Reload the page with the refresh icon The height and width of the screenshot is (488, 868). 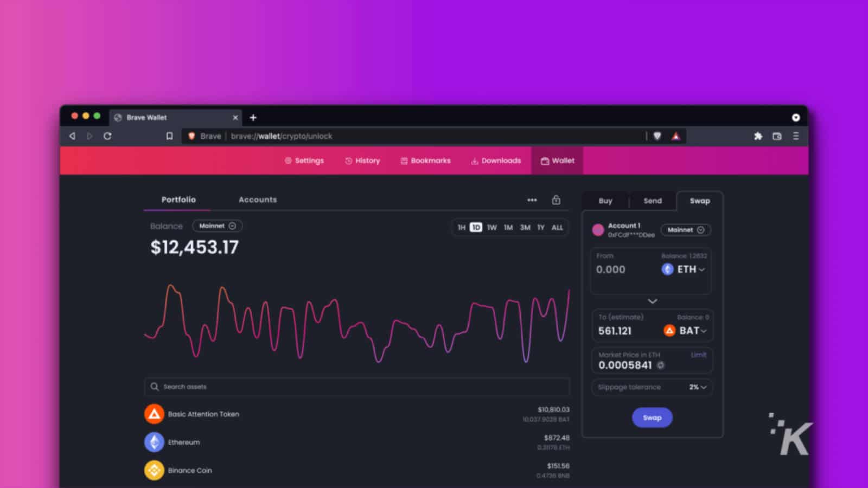coord(107,136)
